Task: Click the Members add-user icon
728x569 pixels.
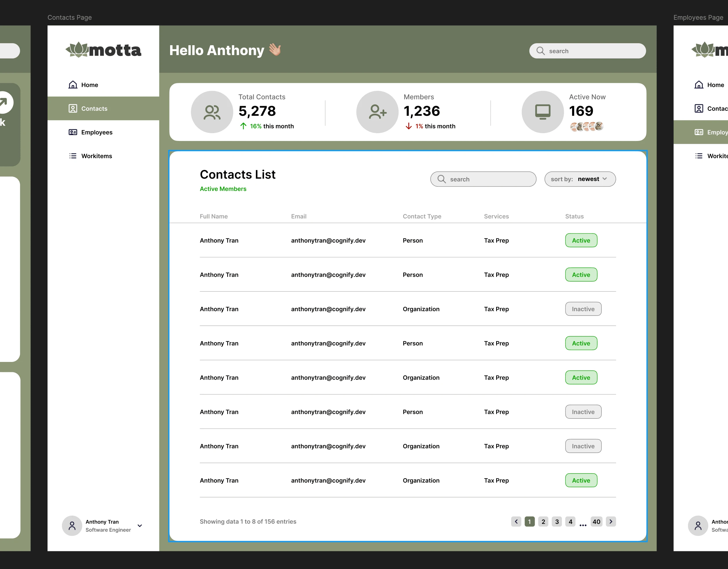Action: tap(377, 112)
